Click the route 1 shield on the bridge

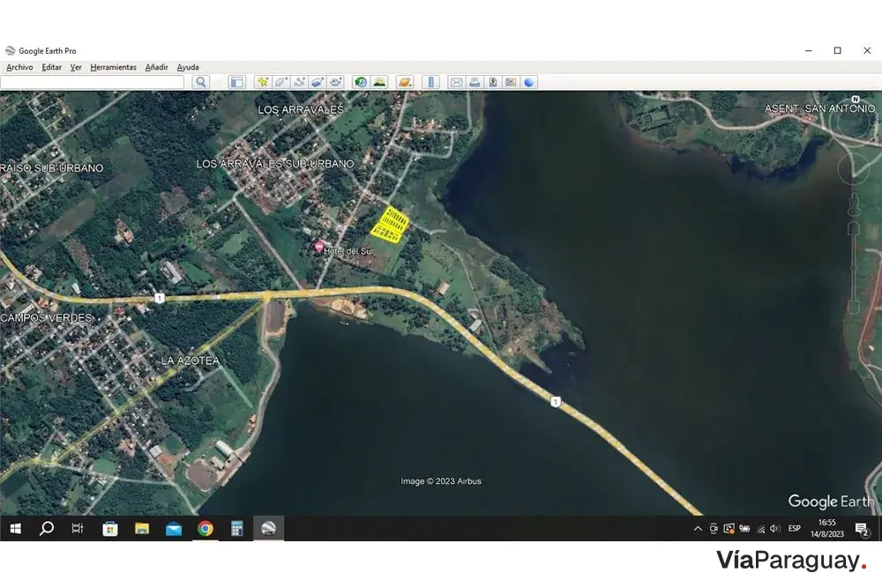556,401
